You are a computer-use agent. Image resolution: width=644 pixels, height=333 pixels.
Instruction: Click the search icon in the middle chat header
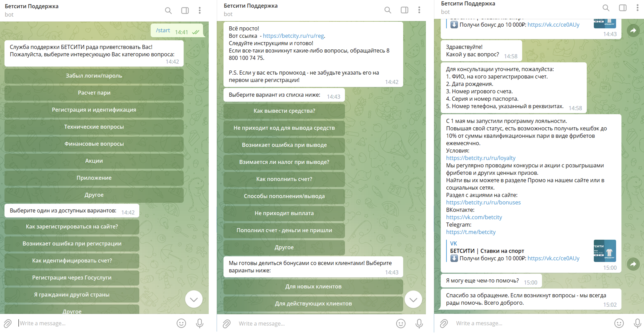tap(388, 10)
